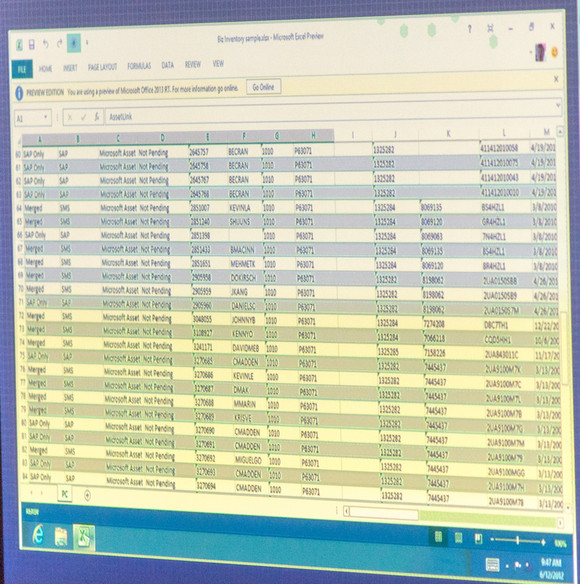580x584 pixels.
Task: Click the Insert Function fx icon
Action: (x=97, y=117)
